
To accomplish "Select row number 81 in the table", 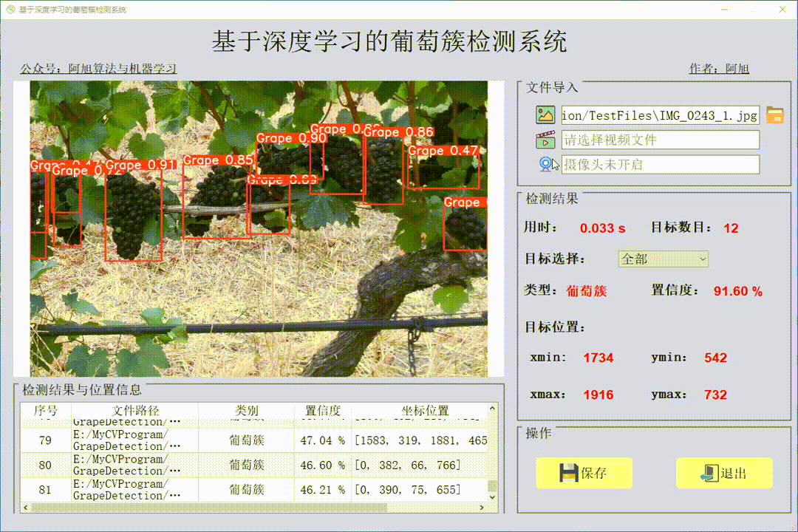I will pos(45,490).
